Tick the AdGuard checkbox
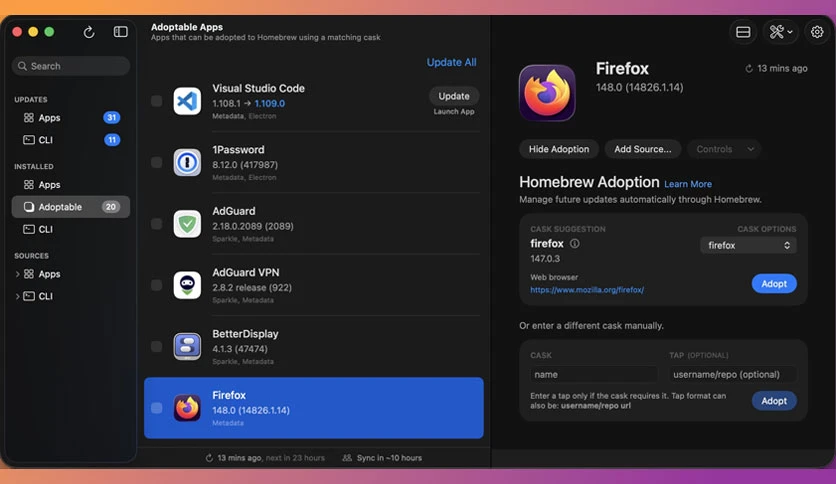Viewport: 836px width, 484px height. coord(156,223)
